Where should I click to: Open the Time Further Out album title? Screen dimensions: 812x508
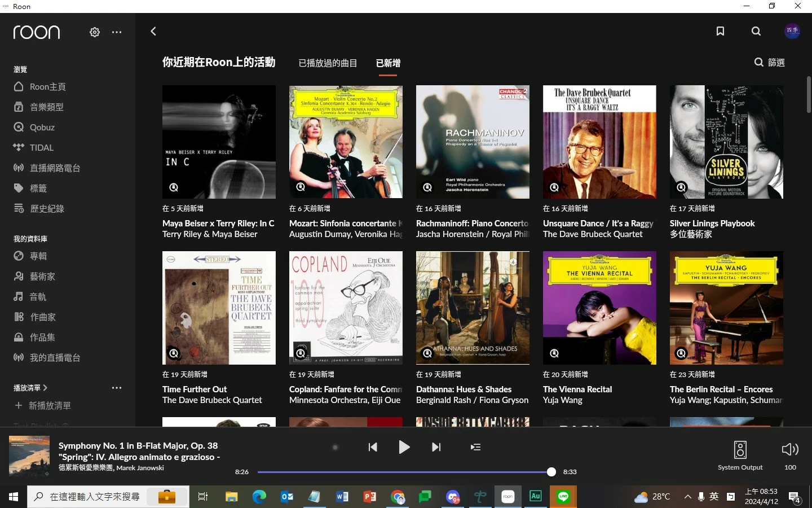[x=195, y=389]
